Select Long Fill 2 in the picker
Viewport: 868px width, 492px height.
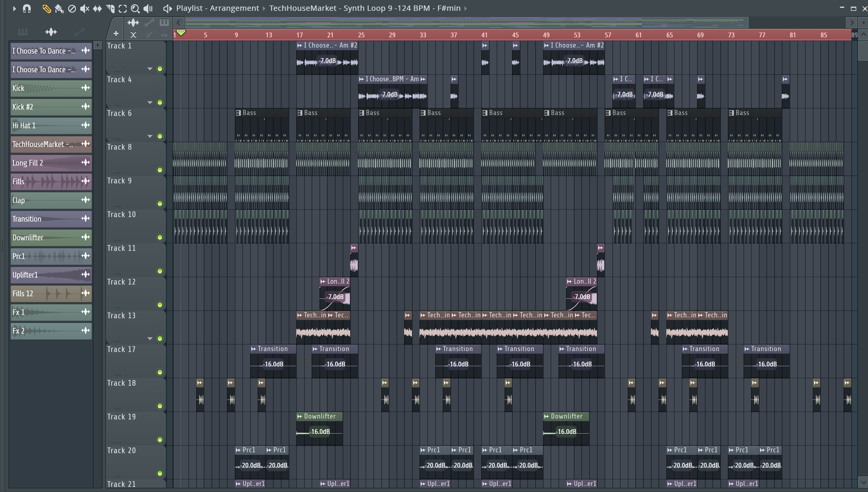pos(51,163)
